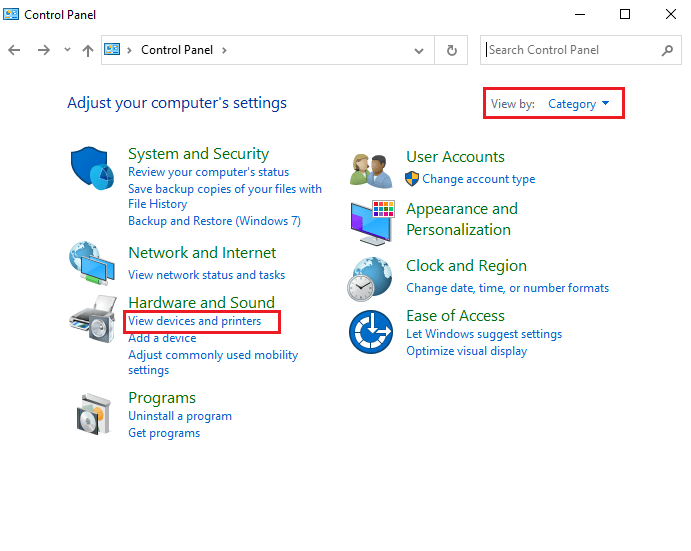Click the Clock and Region globe icon
The image size is (691, 551).
tap(370, 279)
